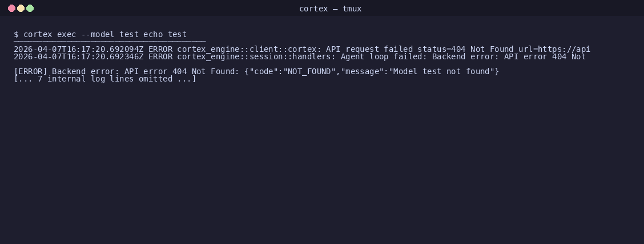This screenshot has width=644, height=244.
Task: Click 'Model test not found' message
Action: tap(441, 71)
